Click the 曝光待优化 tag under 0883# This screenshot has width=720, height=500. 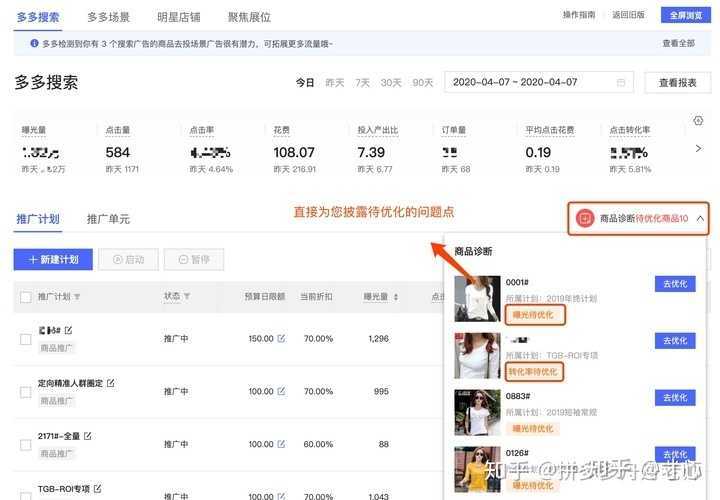533,428
